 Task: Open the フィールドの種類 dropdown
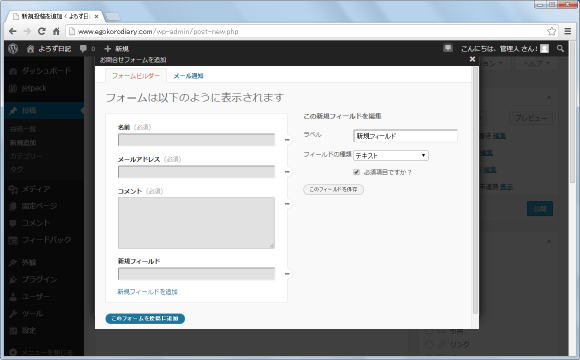[391, 155]
